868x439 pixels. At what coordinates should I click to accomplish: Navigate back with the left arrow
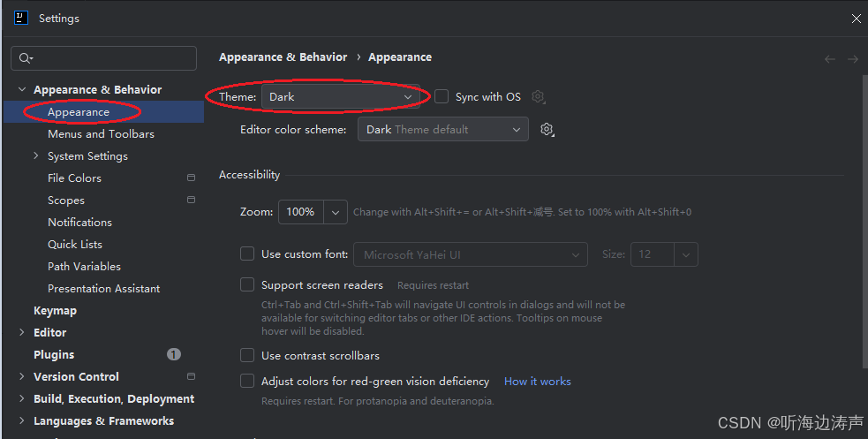pos(829,59)
